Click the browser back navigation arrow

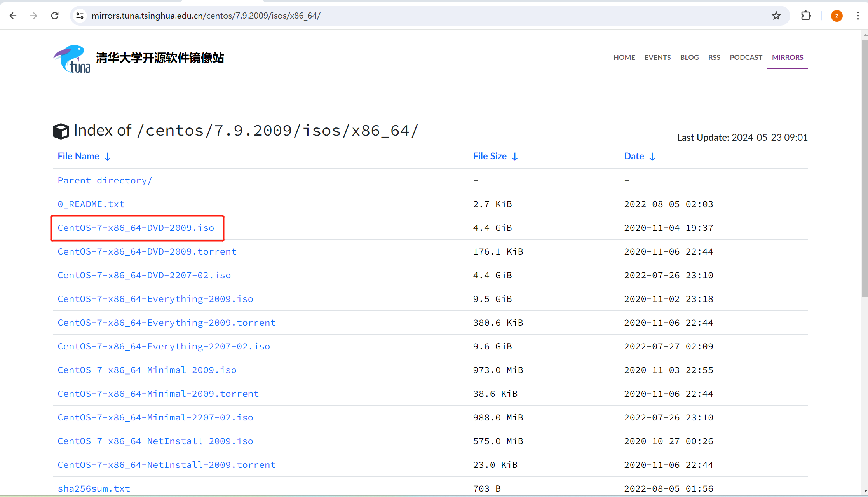(13, 16)
